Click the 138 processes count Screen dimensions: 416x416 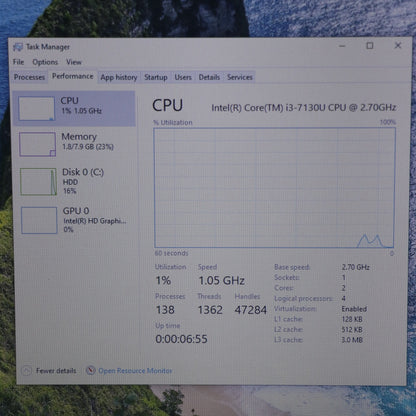click(165, 310)
